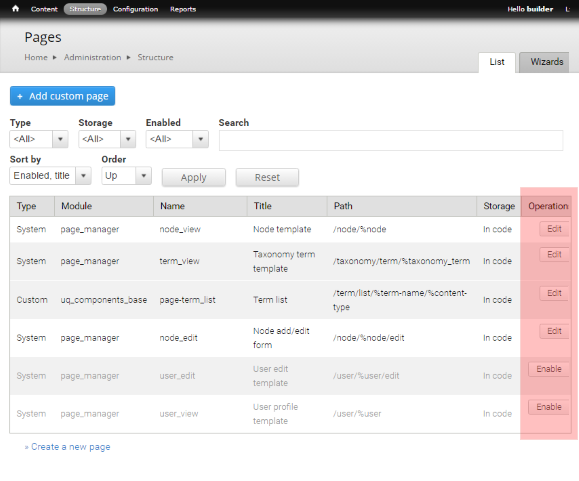
Task: Open the Order dropdown showing Up
Action: click(127, 175)
